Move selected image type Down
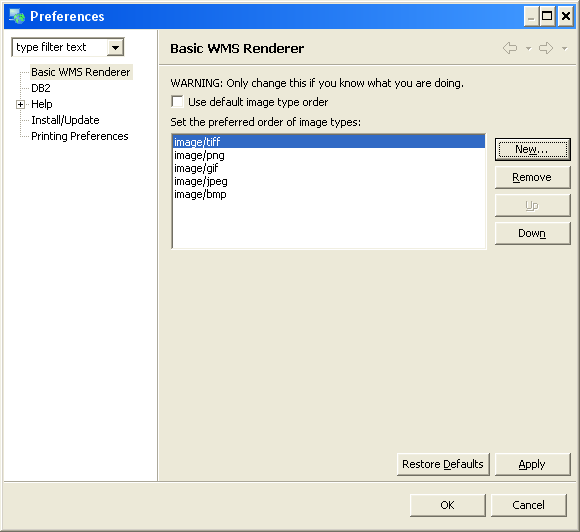The width and height of the screenshot is (580, 532). pyautogui.click(x=533, y=233)
